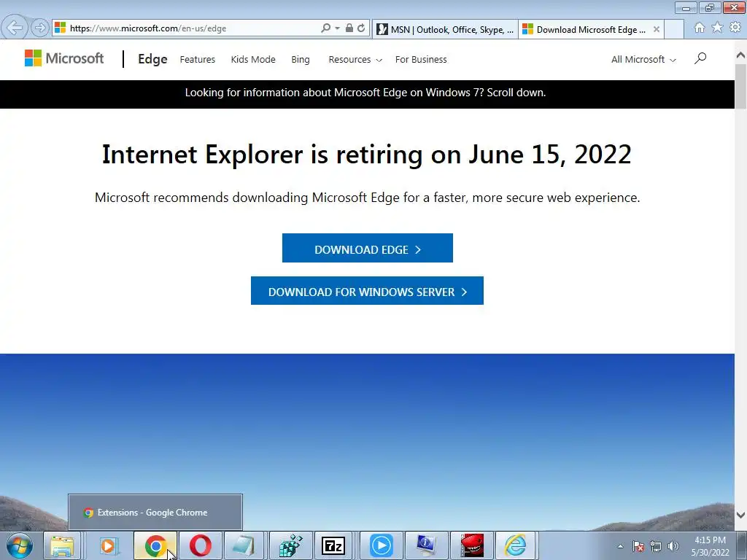
Task: Open the notepad taskbar icon
Action: [244, 545]
